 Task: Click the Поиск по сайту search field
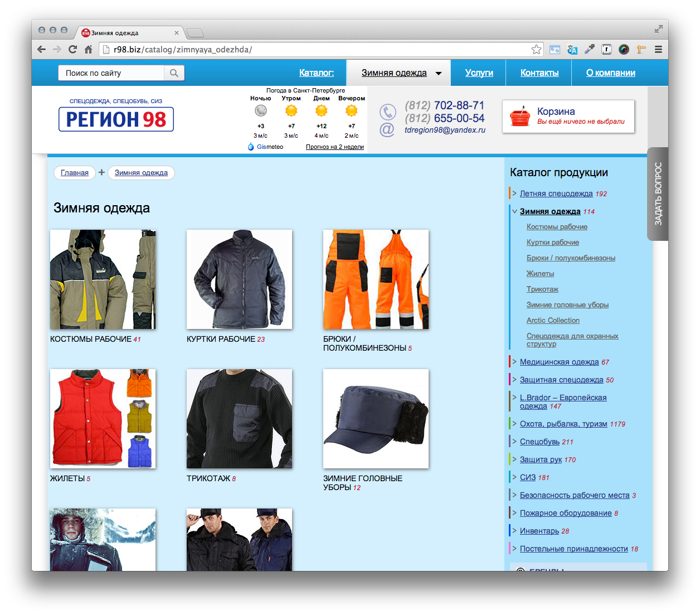pyautogui.click(x=111, y=73)
